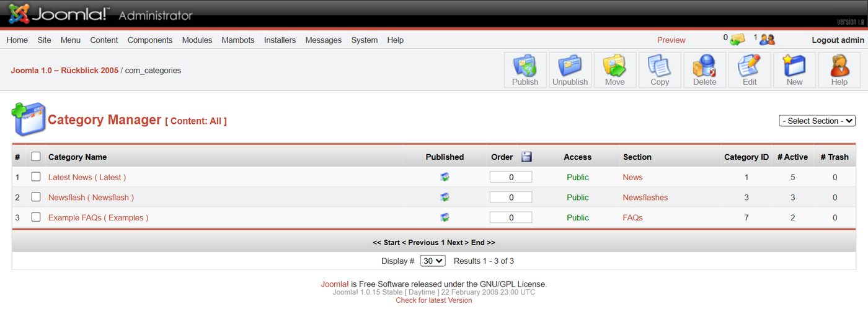Click Public access for Newsflash row
The height and width of the screenshot is (322, 868).
point(578,198)
